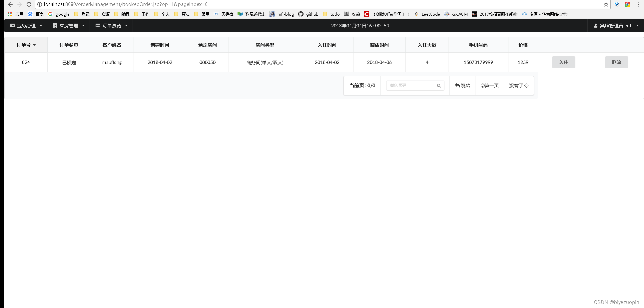Image resolution: width=644 pixels, height=308 pixels.
Task: Click the room number 000050 cell
Action: tap(208, 62)
